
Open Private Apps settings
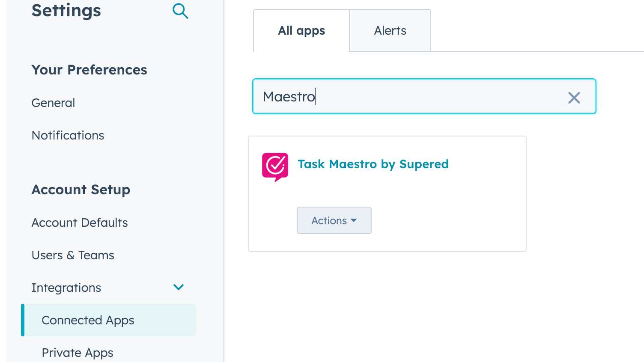point(77,353)
